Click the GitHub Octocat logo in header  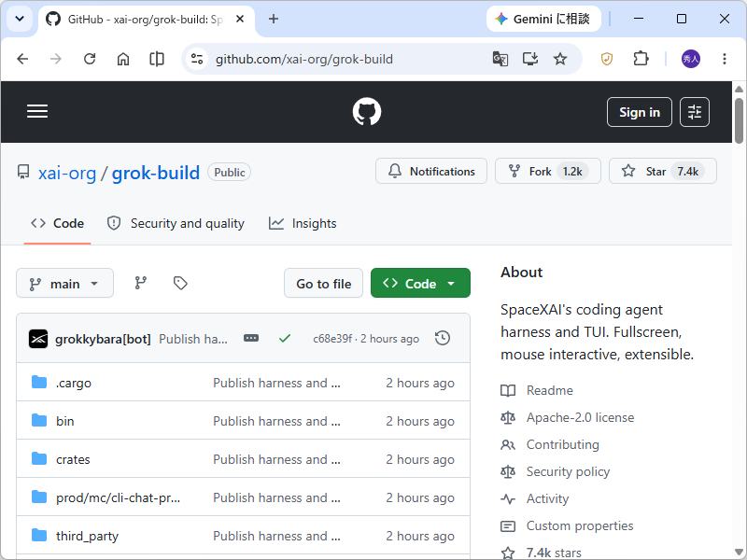tap(366, 112)
